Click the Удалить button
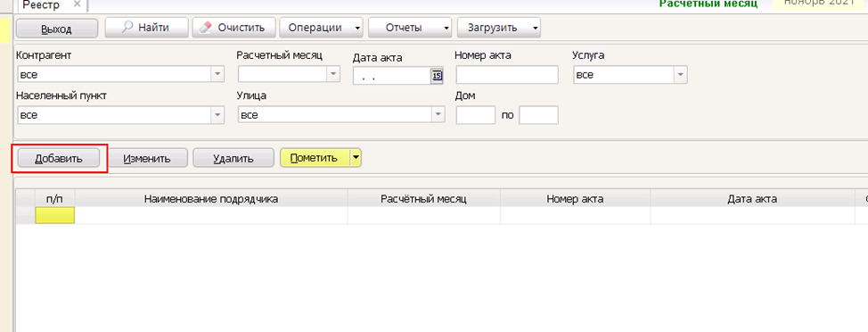Viewport: 868px width, 332px height. 233,158
